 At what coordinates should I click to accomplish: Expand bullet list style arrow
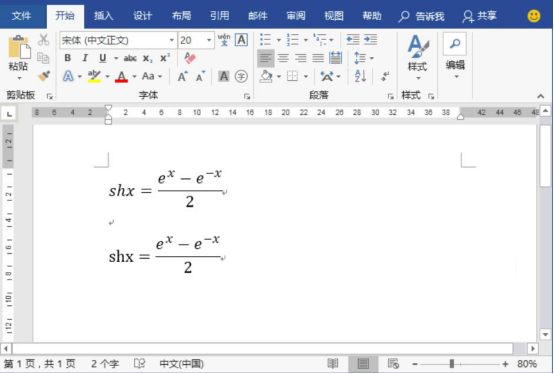pyautogui.click(x=278, y=40)
